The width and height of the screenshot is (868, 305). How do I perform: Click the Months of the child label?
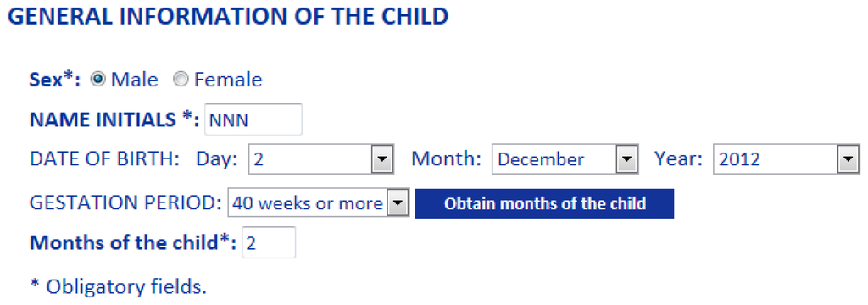point(133,243)
